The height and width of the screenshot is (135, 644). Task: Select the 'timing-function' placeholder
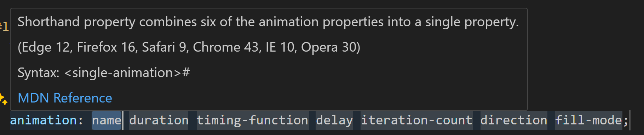coord(252,120)
